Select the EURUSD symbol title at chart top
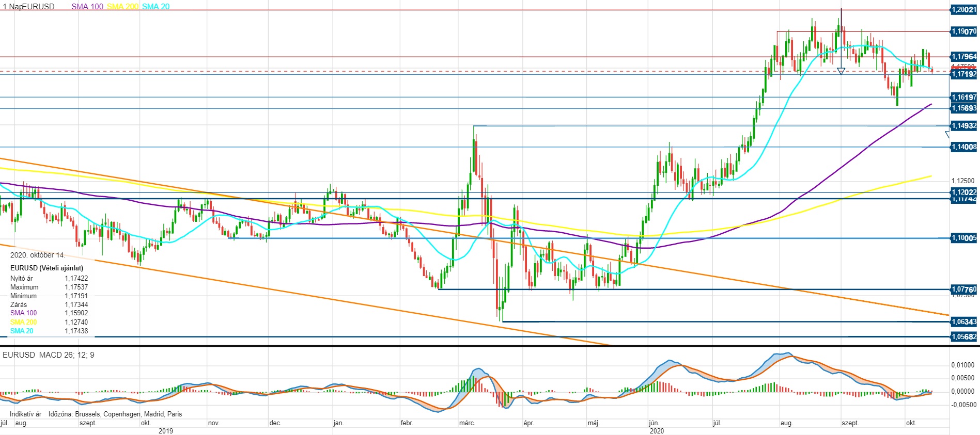Viewport: 980px width, 435px height. 38,7
